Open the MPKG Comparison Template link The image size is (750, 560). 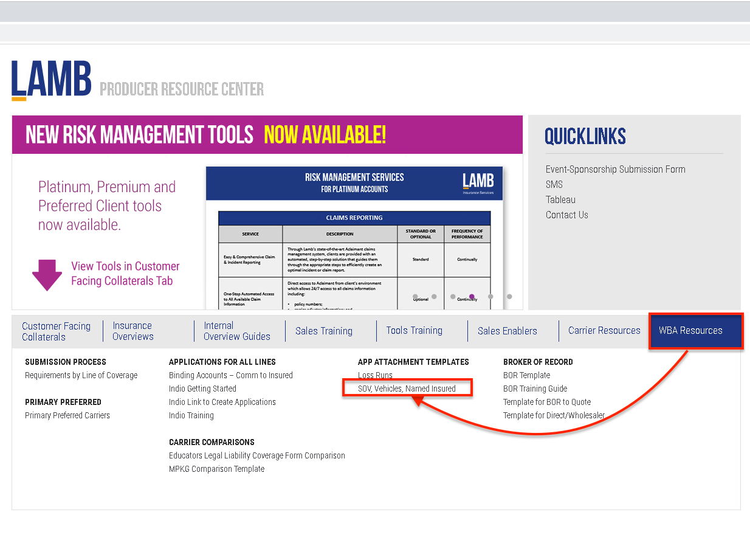pyautogui.click(x=216, y=469)
